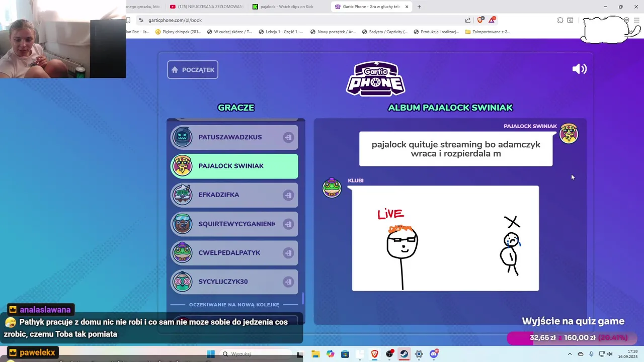Viewport: 644px width, 362px height.
Task: Kick icon next to EFKADZIFKA
Action: (x=288, y=195)
